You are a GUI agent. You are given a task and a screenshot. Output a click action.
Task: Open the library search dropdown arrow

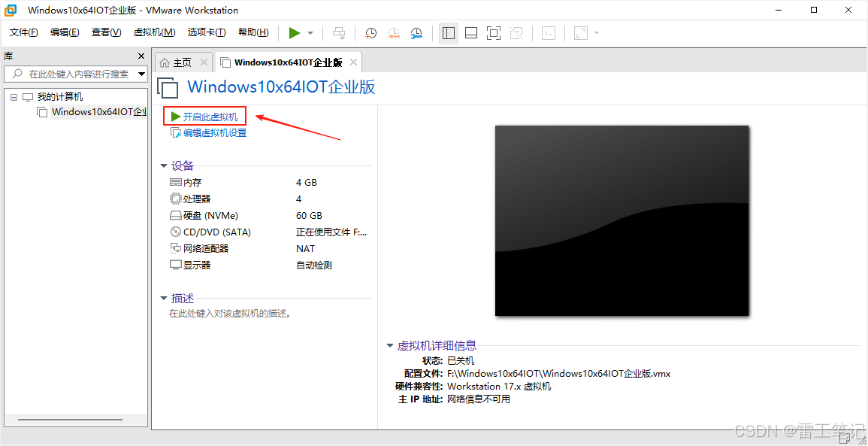coord(142,74)
